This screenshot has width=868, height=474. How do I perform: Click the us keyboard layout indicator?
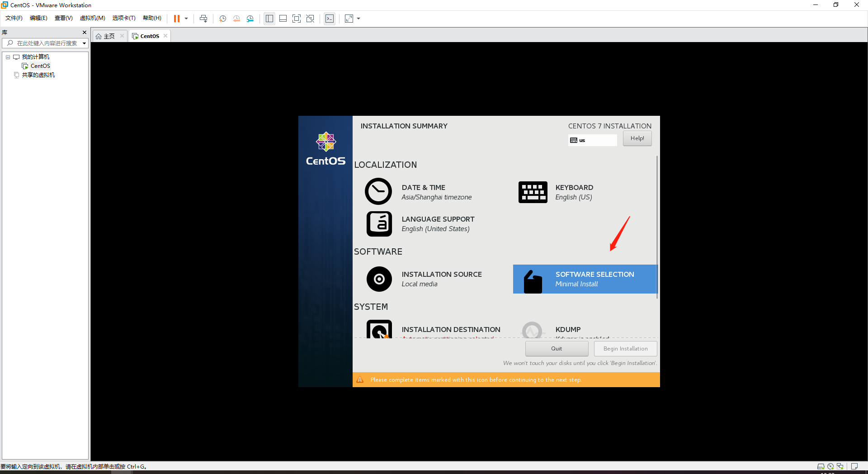pyautogui.click(x=592, y=140)
